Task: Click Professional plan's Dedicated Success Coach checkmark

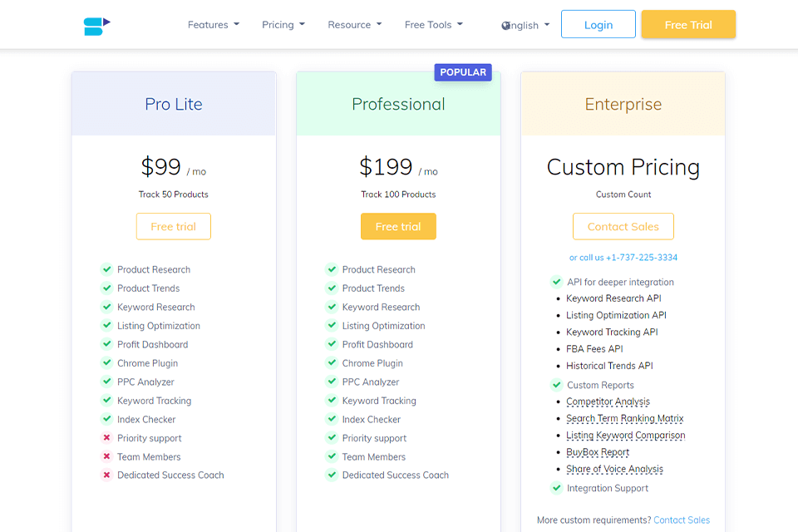Action: 332,475
